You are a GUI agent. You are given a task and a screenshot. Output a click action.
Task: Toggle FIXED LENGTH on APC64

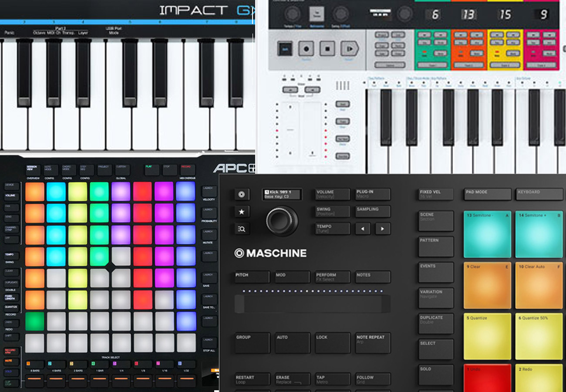tap(11, 298)
